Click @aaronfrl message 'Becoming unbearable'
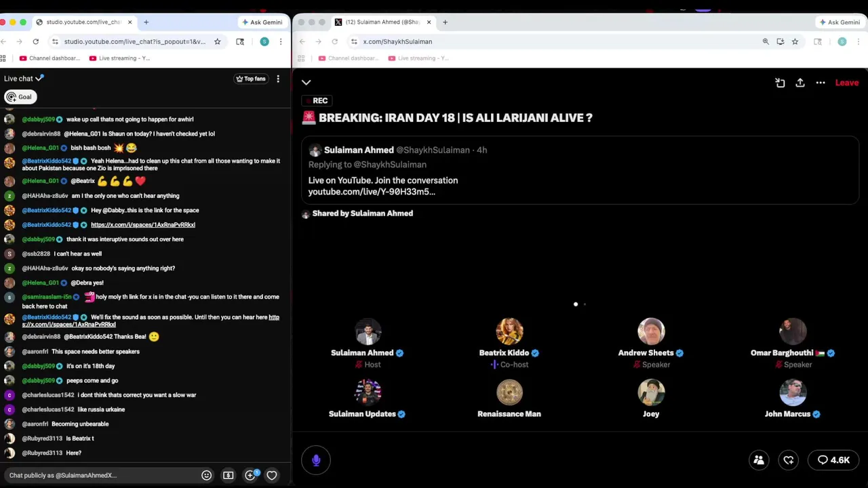This screenshot has height=488, width=868. tap(80, 424)
